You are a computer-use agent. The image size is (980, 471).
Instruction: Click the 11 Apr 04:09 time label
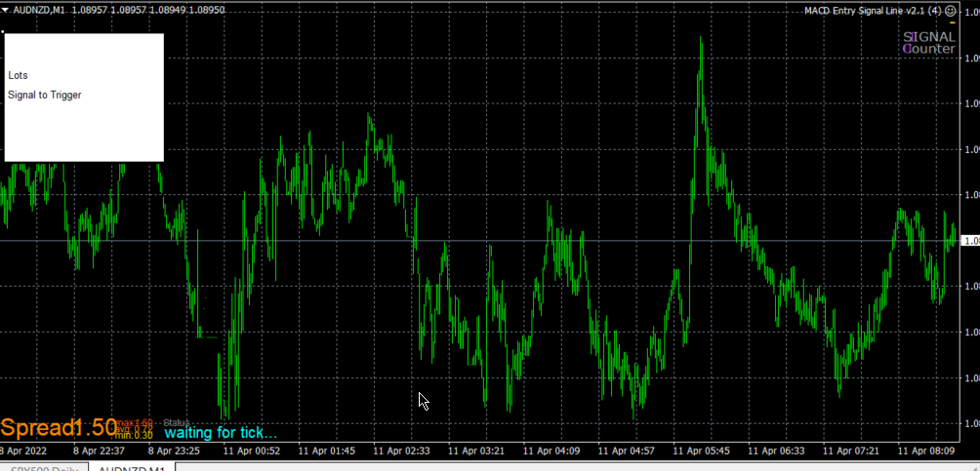(x=551, y=451)
